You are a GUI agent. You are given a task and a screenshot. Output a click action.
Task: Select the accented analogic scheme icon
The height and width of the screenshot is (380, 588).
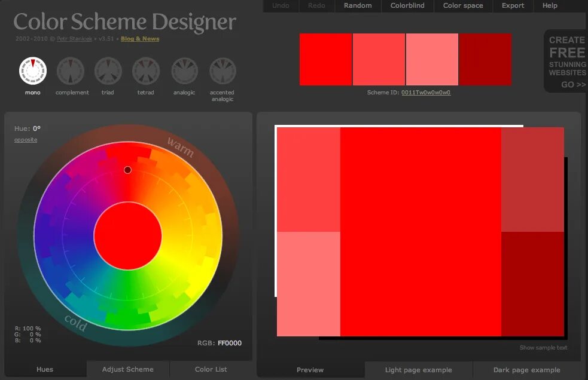[x=222, y=69]
